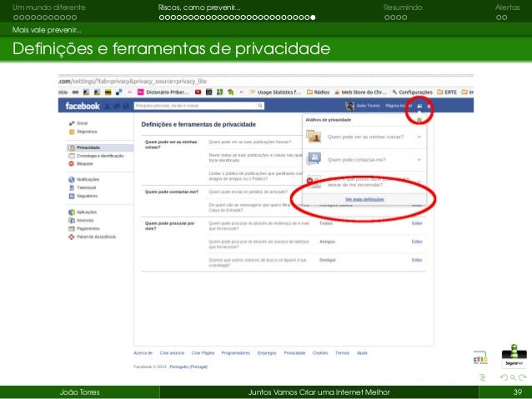The height and width of the screenshot is (399, 532).
Task: Change language via 'Português (Portugal)' link
Action: click(x=188, y=367)
